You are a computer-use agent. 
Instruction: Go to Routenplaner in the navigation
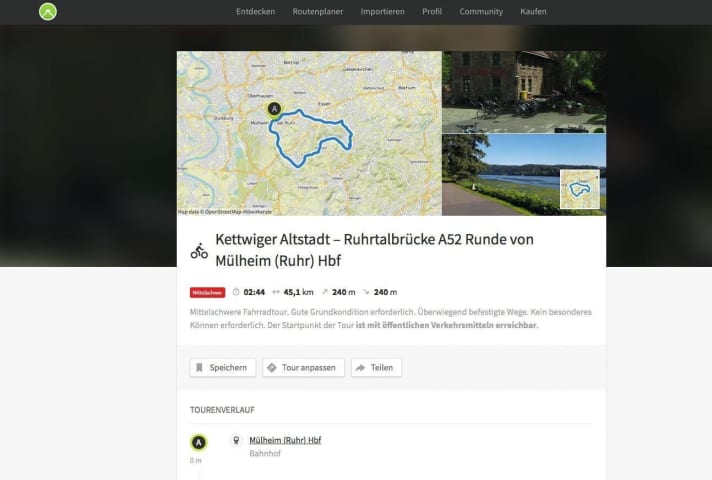coord(318,12)
